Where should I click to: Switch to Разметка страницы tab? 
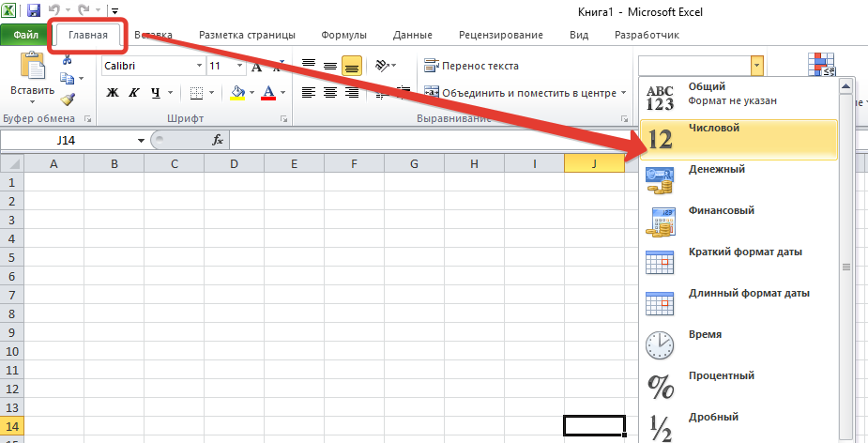[x=247, y=35]
